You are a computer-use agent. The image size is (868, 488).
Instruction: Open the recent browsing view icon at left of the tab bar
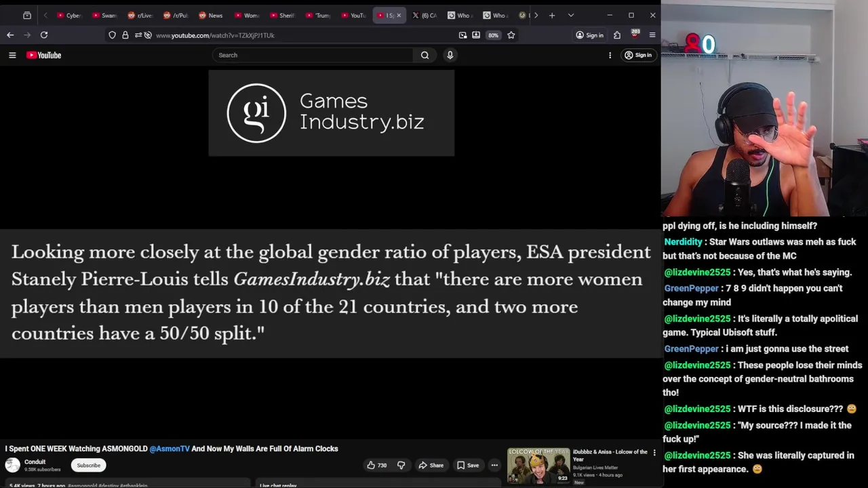(27, 15)
